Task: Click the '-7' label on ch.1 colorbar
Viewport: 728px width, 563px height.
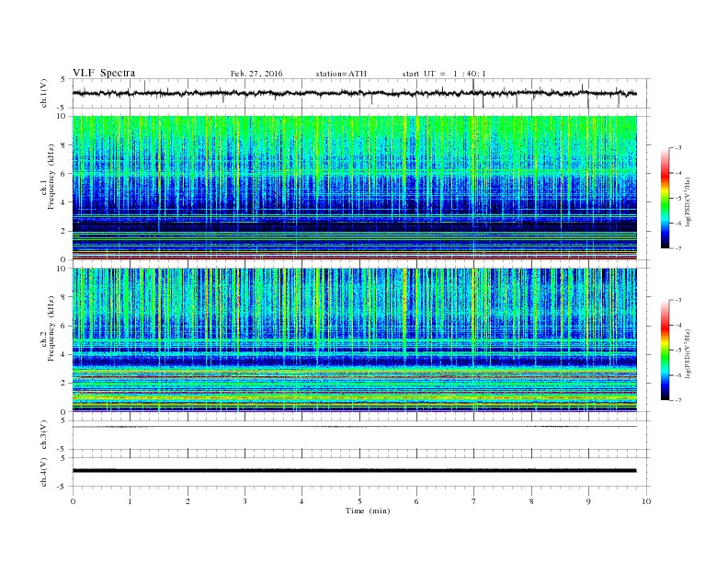Action: 678,248
